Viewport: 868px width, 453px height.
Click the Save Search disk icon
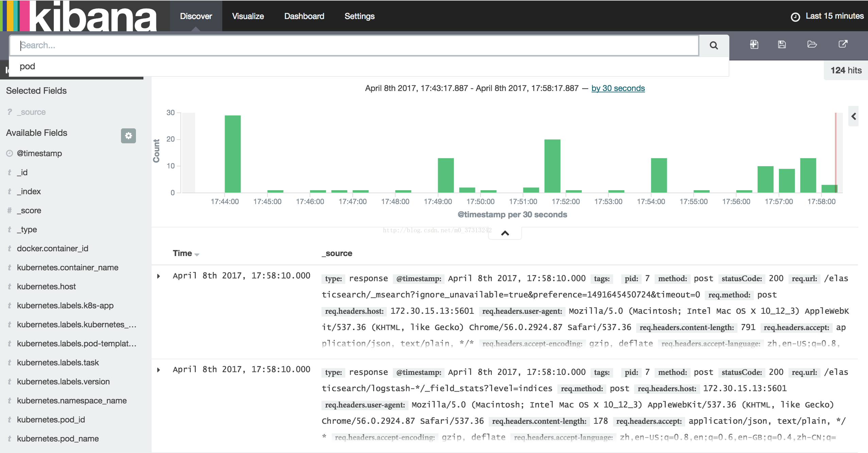click(782, 44)
